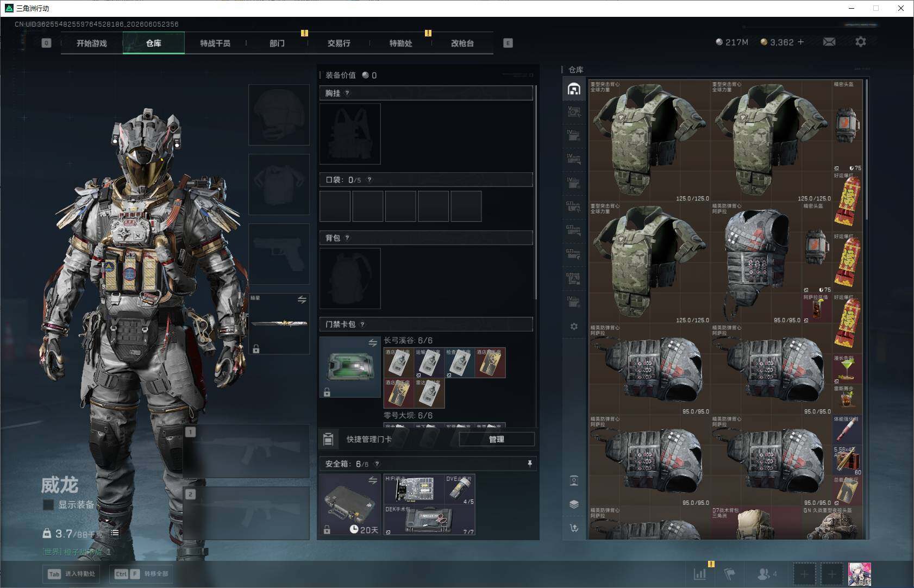Screen dimensions: 914x588
Task: Select the D7战术背包 item
Action: tap(756, 523)
